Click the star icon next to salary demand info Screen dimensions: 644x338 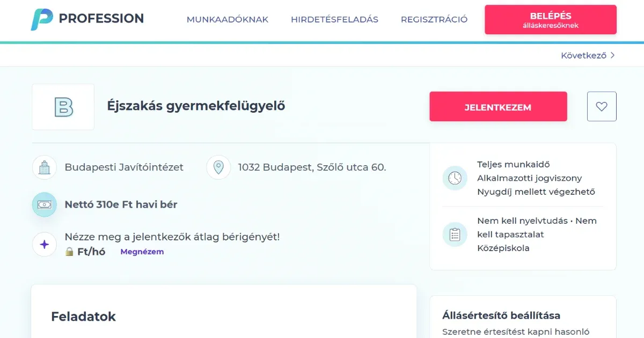[44, 244]
